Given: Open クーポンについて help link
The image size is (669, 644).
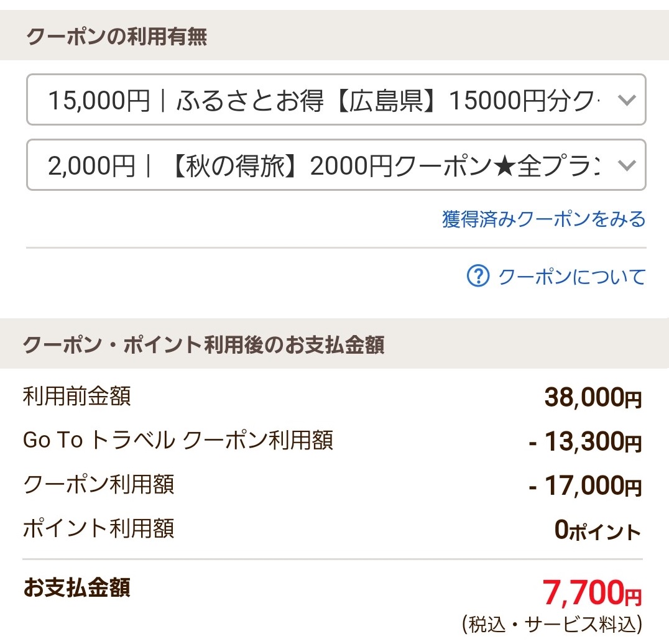Looking at the screenshot, I should point(572,277).
